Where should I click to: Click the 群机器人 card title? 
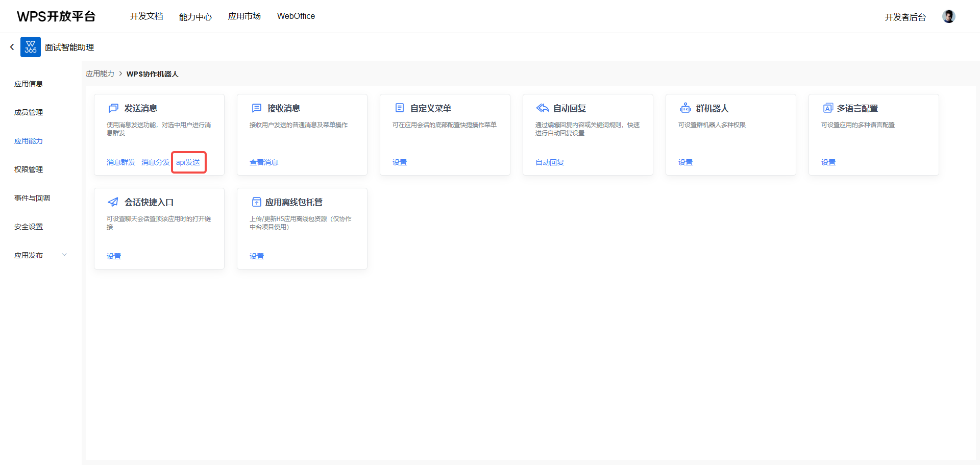(x=713, y=108)
